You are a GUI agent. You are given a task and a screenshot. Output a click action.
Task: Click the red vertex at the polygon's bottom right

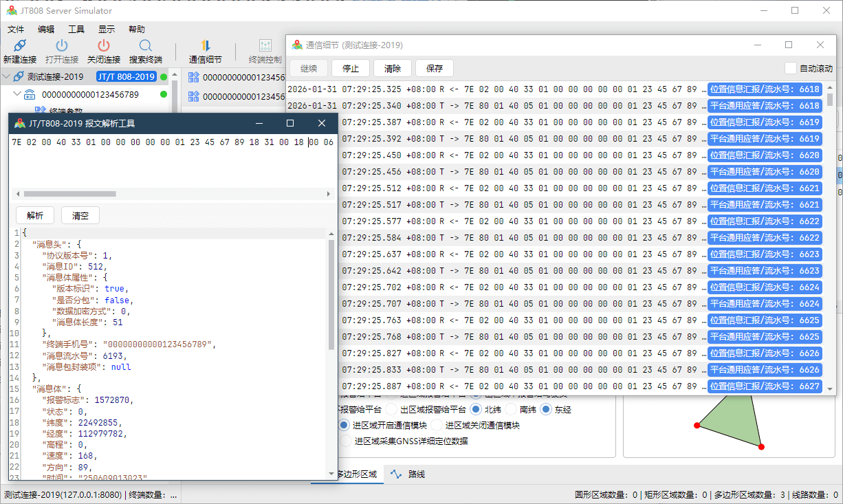tap(761, 447)
